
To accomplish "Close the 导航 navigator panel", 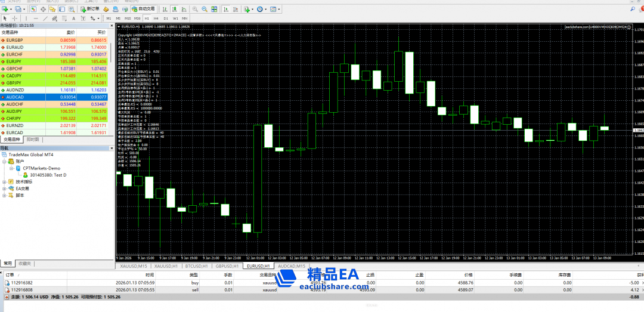I will (x=112, y=148).
